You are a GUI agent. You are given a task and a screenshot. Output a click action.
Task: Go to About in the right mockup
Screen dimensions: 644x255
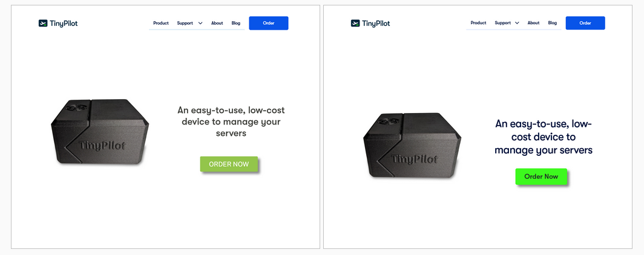[x=533, y=24]
